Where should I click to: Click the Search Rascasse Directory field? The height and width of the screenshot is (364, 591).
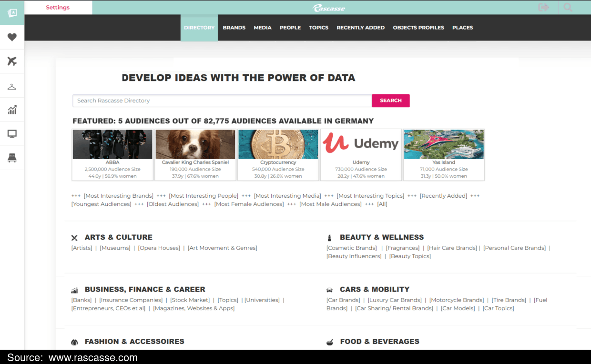click(x=222, y=101)
